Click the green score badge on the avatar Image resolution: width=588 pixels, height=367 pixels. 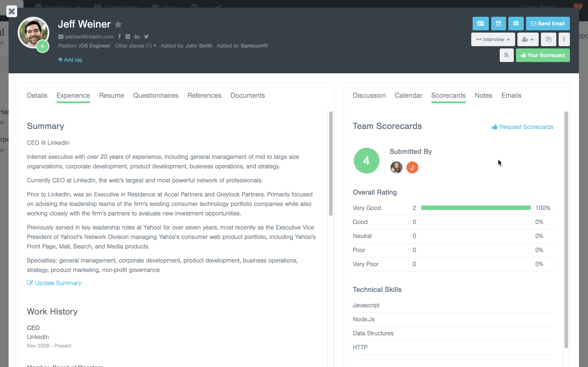tap(43, 46)
